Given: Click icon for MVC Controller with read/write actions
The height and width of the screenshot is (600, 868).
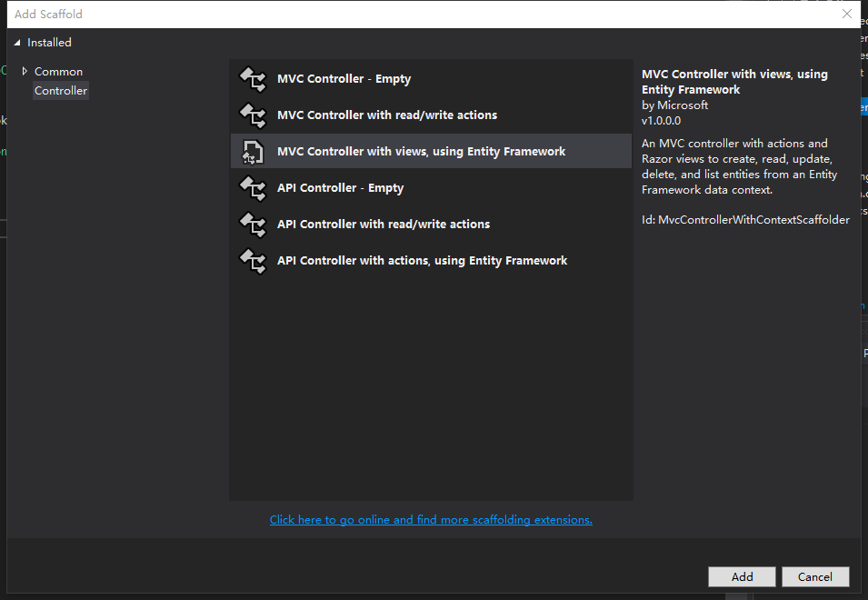Looking at the screenshot, I should [x=252, y=115].
